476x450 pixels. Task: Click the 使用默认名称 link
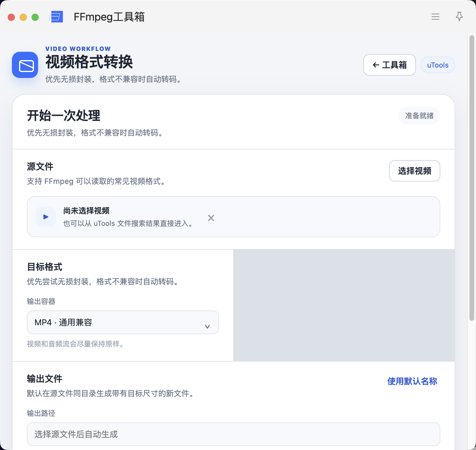point(412,381)
